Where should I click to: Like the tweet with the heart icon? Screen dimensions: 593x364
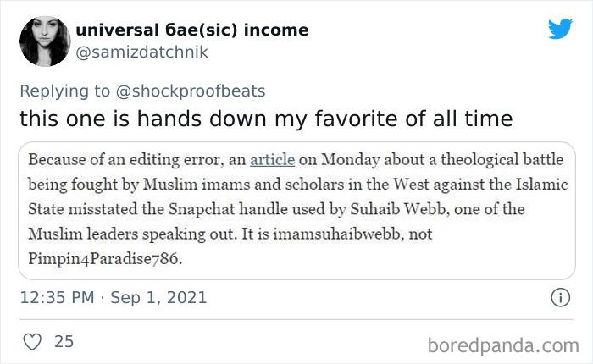tap(30, 342)
